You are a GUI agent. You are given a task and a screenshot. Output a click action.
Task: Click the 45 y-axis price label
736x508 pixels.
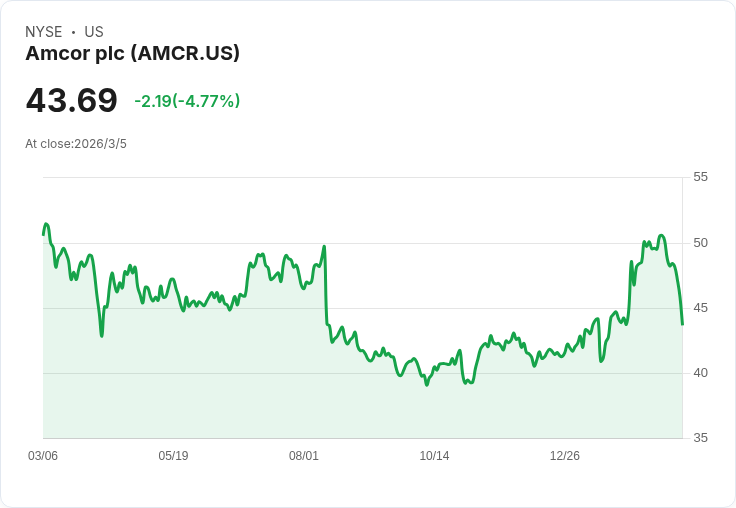[x=701, y=307]
